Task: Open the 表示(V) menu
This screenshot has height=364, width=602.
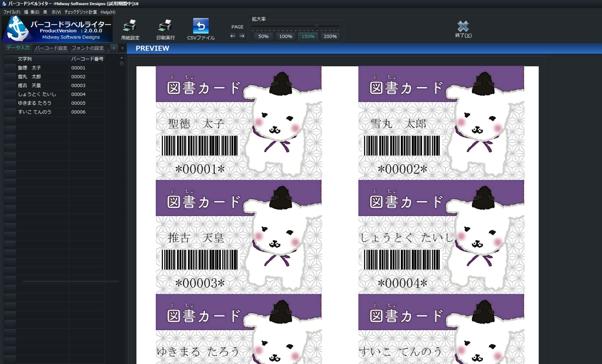Action: (x=52, y=12)
